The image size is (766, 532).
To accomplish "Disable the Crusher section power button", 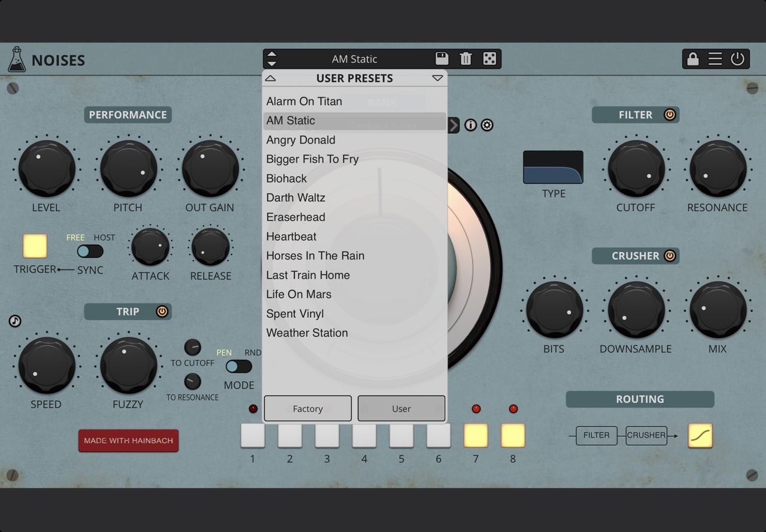I will pyautogui.click(x=670, y=256).
